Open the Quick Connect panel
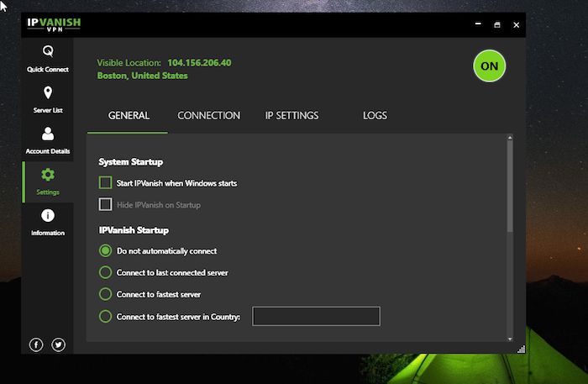Image resolution: width=588 pixels, height=384 pixels. click(48, 59)
